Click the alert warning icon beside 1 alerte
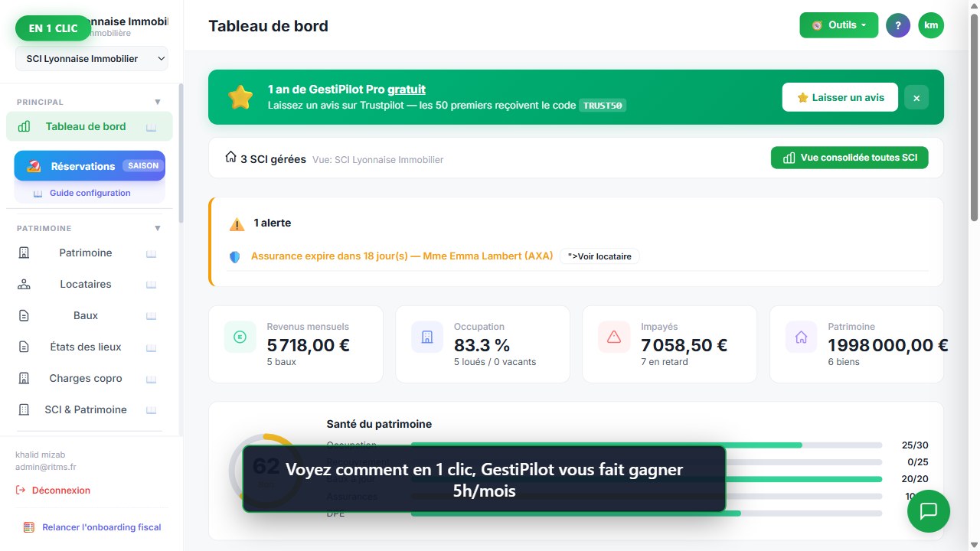The width and height of the screenshot is (980, 551). [237, 224]
